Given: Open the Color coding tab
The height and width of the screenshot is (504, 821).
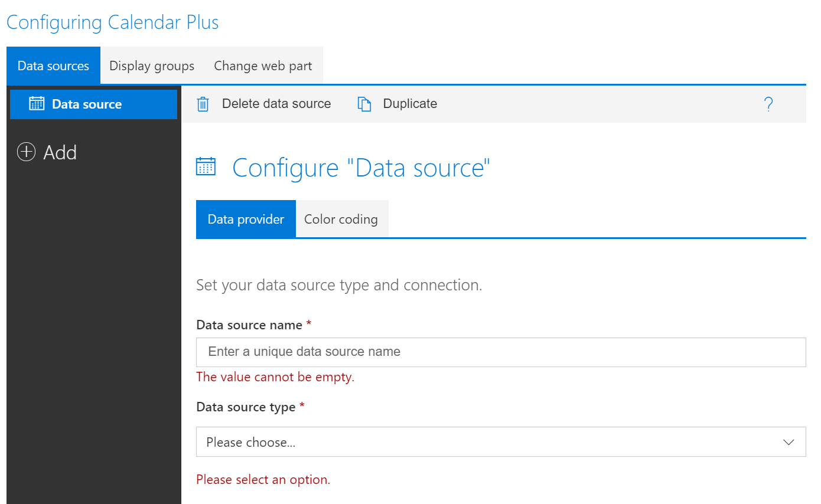Looking at the screenshot, I should pyautogui.click(x=341, y=218).
